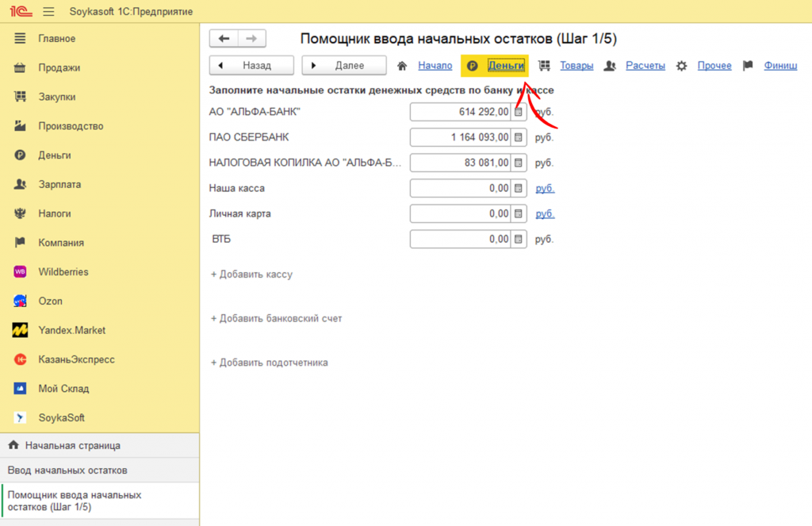The image size is (812, 526).
Task: Go to the Расчеты step
Action: pyautogui.click(x=645, y=66)
